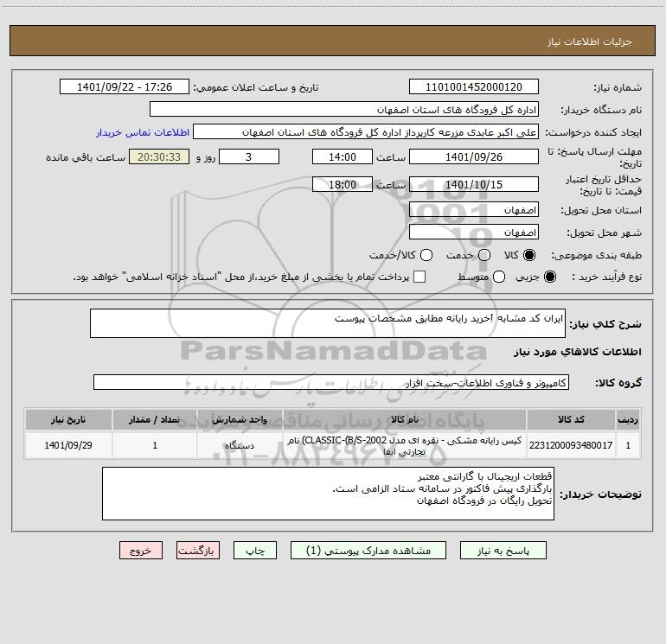Image resolution: width=666 pixels, height=644 pixels.
Task: Click the price validity date 1401/10/15
Action: click(474, 184)
